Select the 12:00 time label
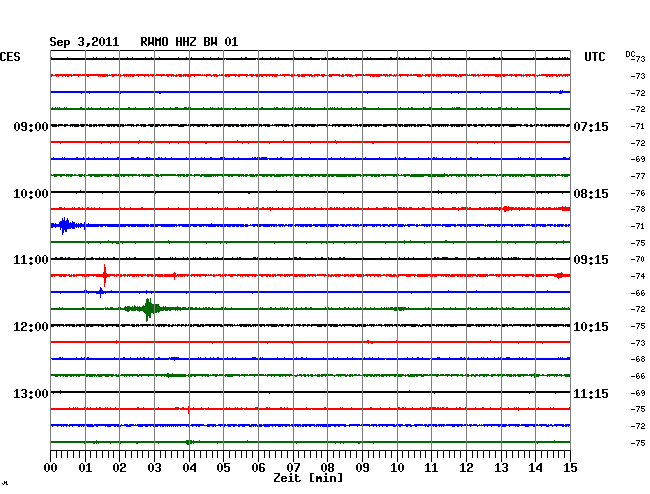Screen dimensions: 650x494 (x=31, y=327)
